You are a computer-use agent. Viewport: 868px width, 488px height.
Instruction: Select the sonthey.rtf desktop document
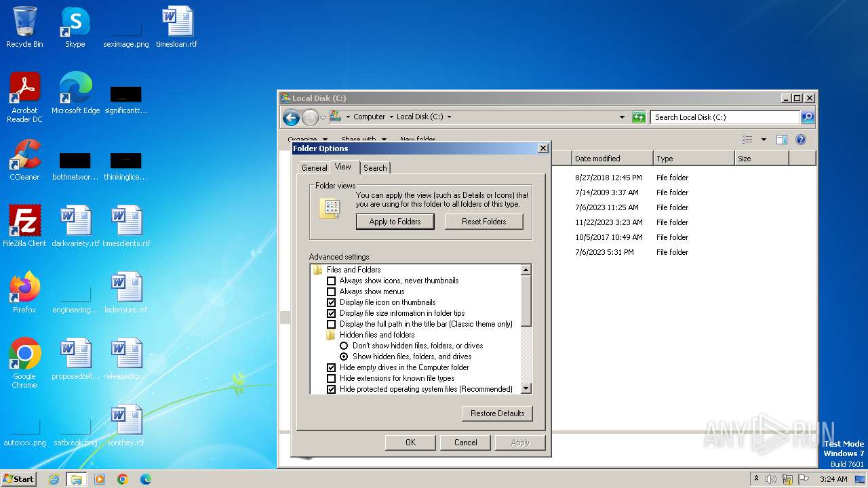(x=126, y=426)
